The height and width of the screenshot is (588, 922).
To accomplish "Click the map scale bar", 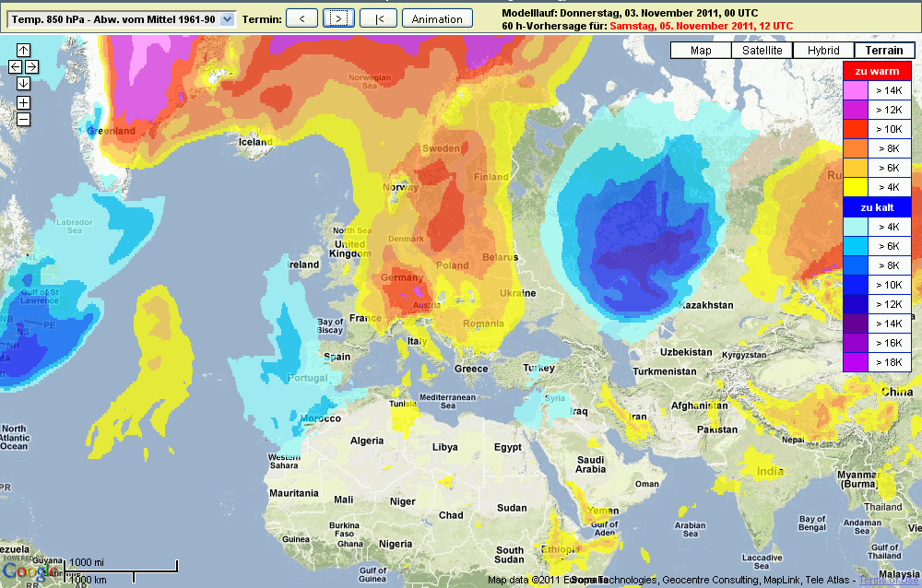I will pyautogui.click(x=121, y=570).
